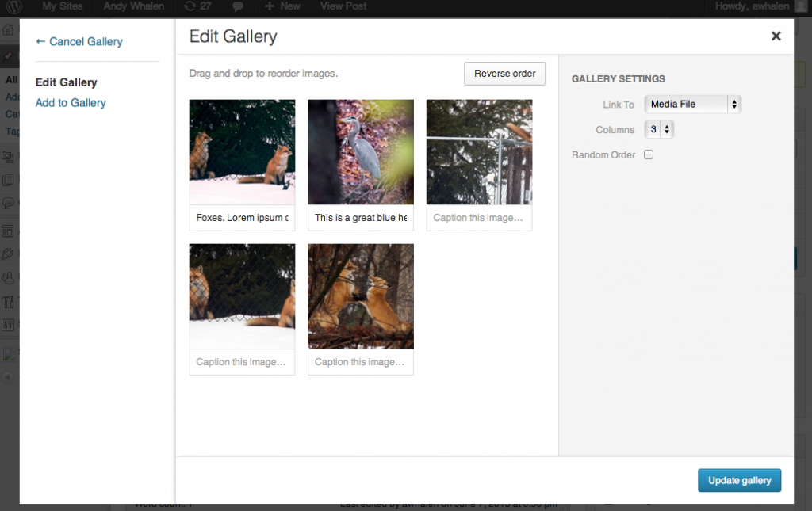
Task: Click the WordPress logo in the admin bar
Action: pos(12,7)
